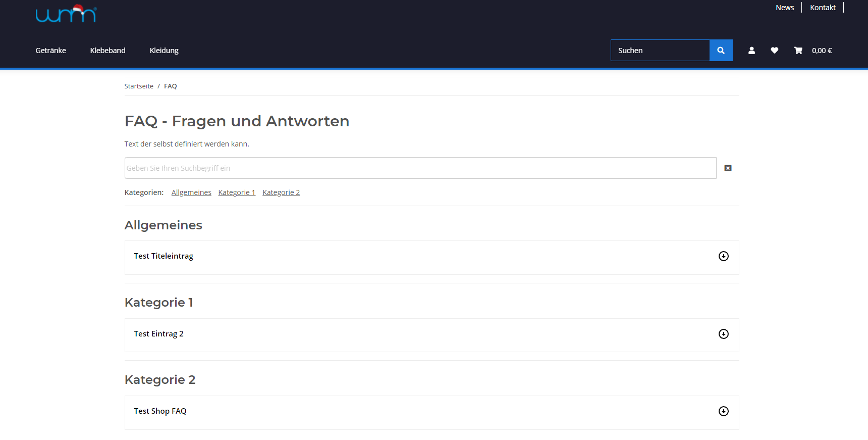Viewport: 868px width, 440px height.
Task: Open the shopping cart icon
Action: click(798, 51)
